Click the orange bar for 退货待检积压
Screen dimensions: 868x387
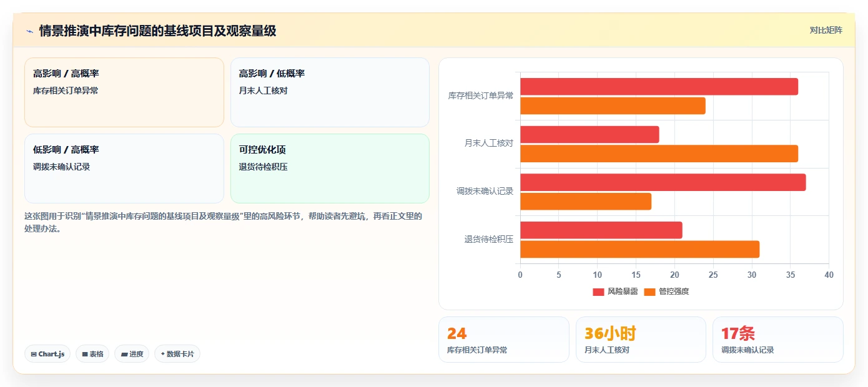coord(640,249)
